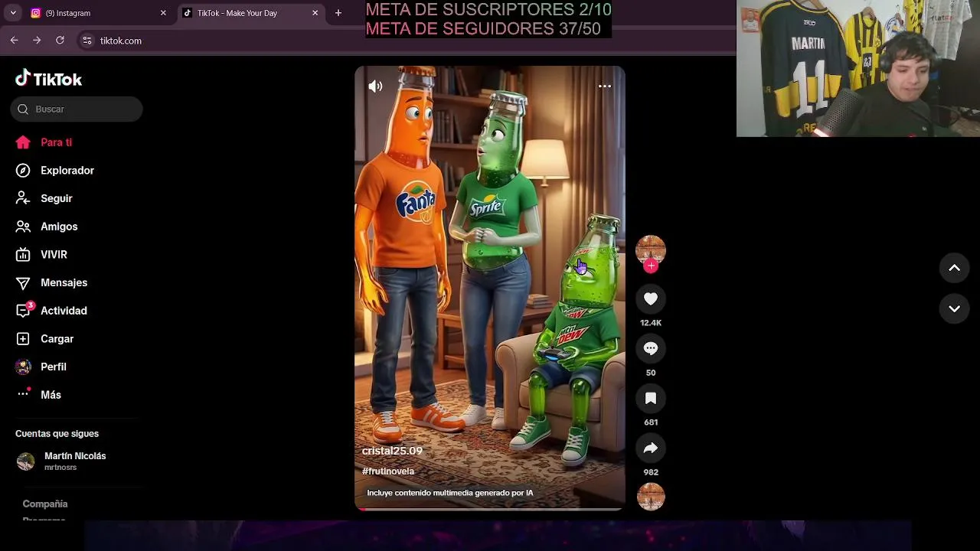980x551 pixels.
Task: Like the video with the heart icon
Action: pyautogui.click(x=651, y=299)
